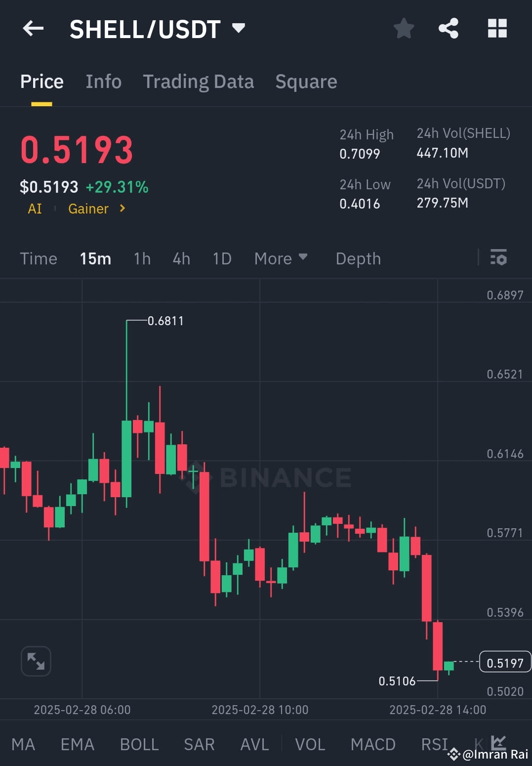532x766 pixels.
Task: Tap the 0.5197 current price label
Action: click(x=504, y=662)
